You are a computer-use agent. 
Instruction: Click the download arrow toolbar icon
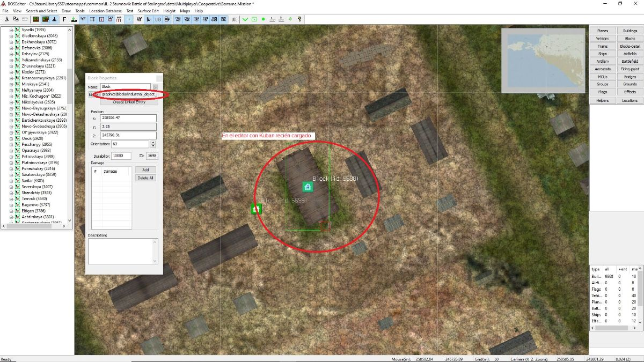[x=54, y=19]
